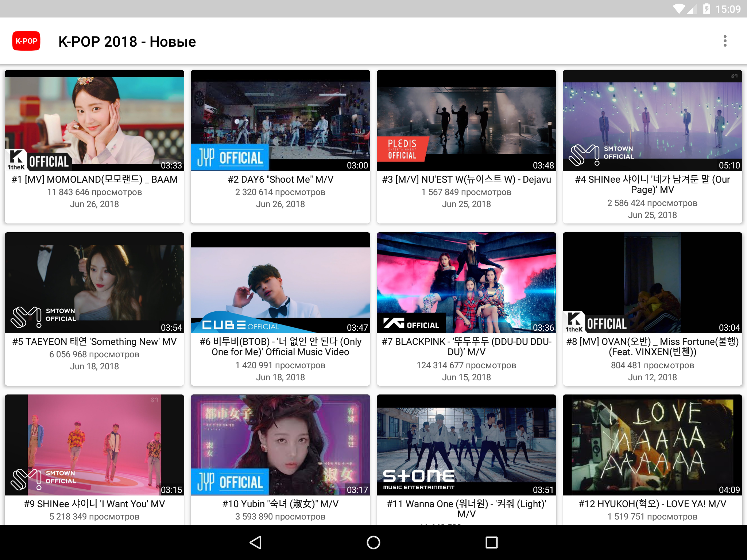The image size is (747, 560).
Task: Tap '1 567 849 просмотров' under NU'EST W
Action: [467, 192]
